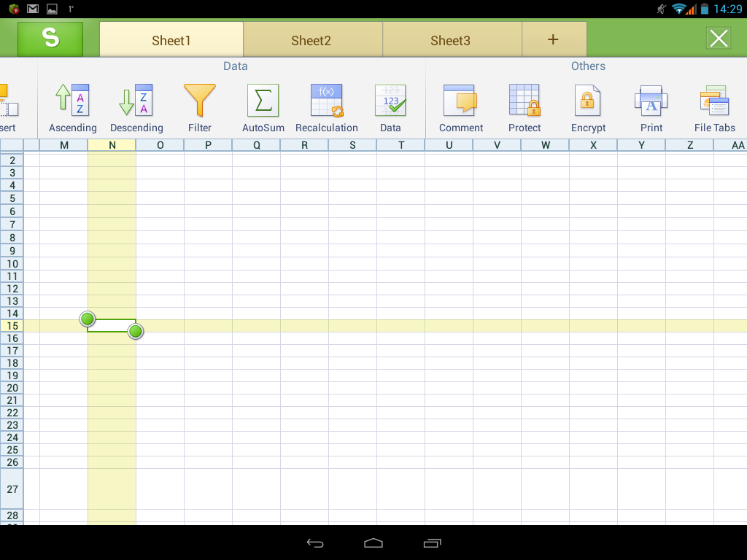Open the green S main menu

click(x=50, y=39)
